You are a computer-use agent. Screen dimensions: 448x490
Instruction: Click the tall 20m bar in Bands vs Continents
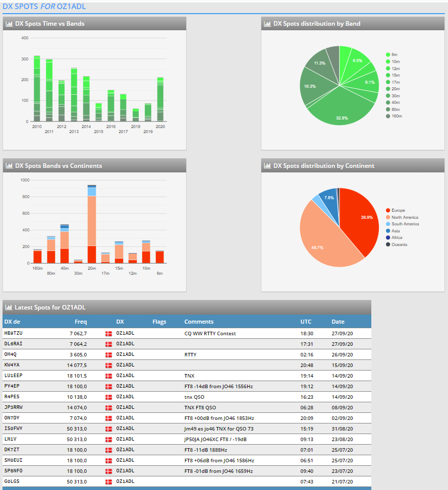tap(92, 227)
